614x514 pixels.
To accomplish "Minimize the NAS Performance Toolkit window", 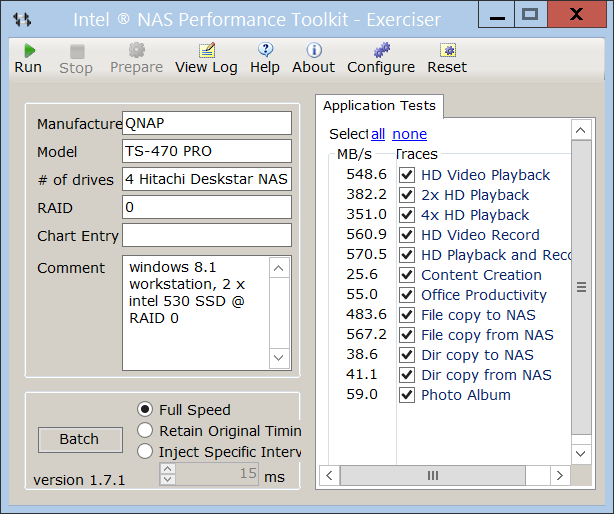I will point(497,14).
